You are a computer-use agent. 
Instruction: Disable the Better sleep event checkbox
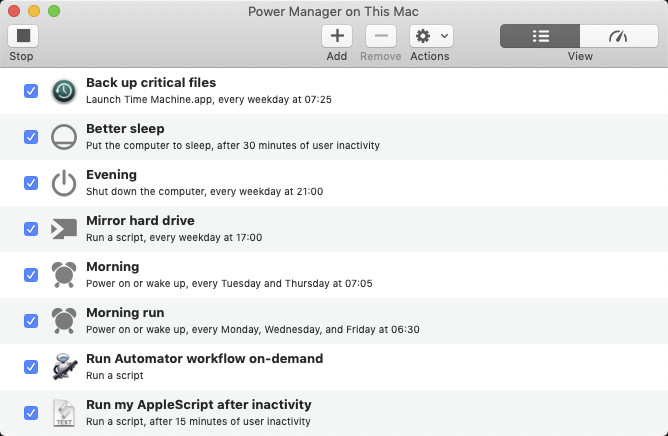tap(31, 137)
